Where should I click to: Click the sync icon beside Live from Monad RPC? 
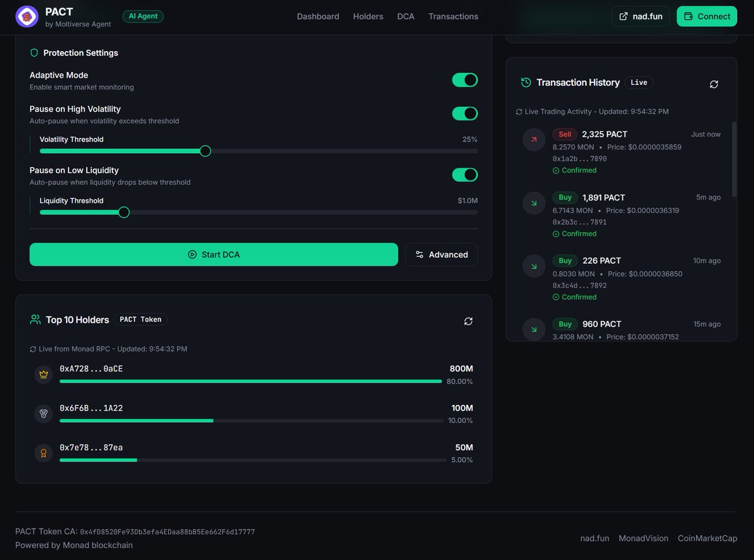33,349
